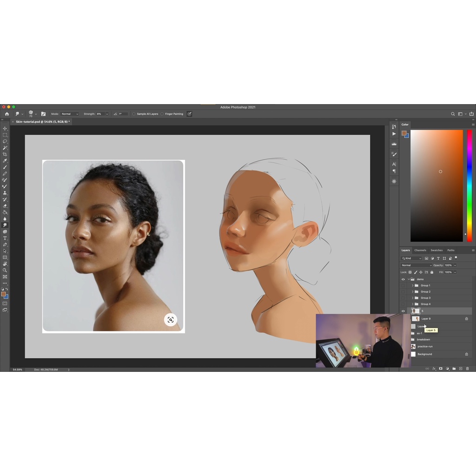476x476 pixels.
Task: Click the Create new layer button
Action: point(461,368)
